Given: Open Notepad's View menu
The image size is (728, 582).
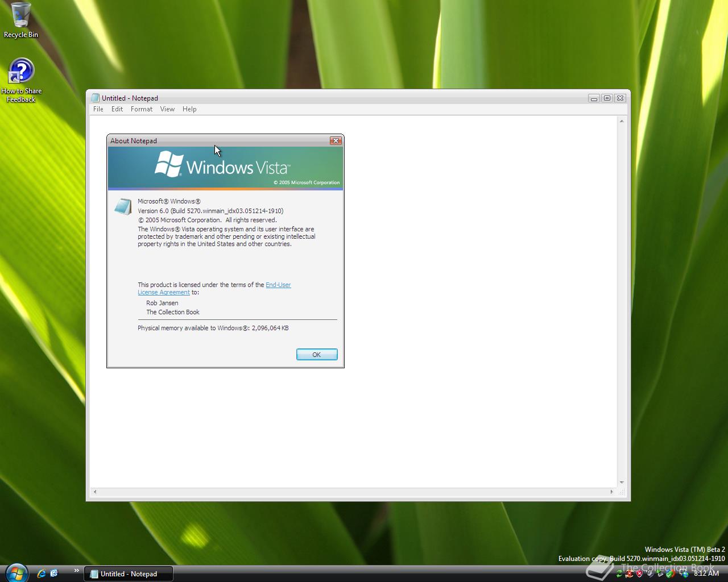Looking at the screenshot, I should click(167, 109).
